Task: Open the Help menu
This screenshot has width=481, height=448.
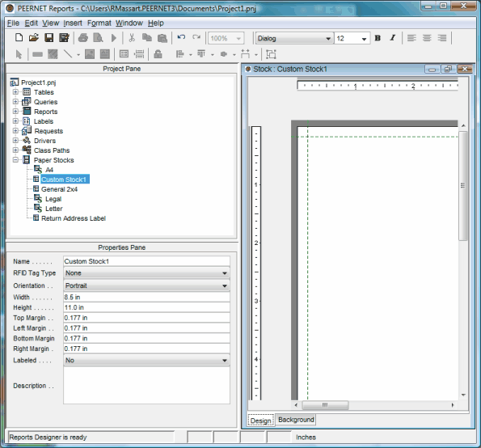Action: pyautogui.click(x=156, y=23)
